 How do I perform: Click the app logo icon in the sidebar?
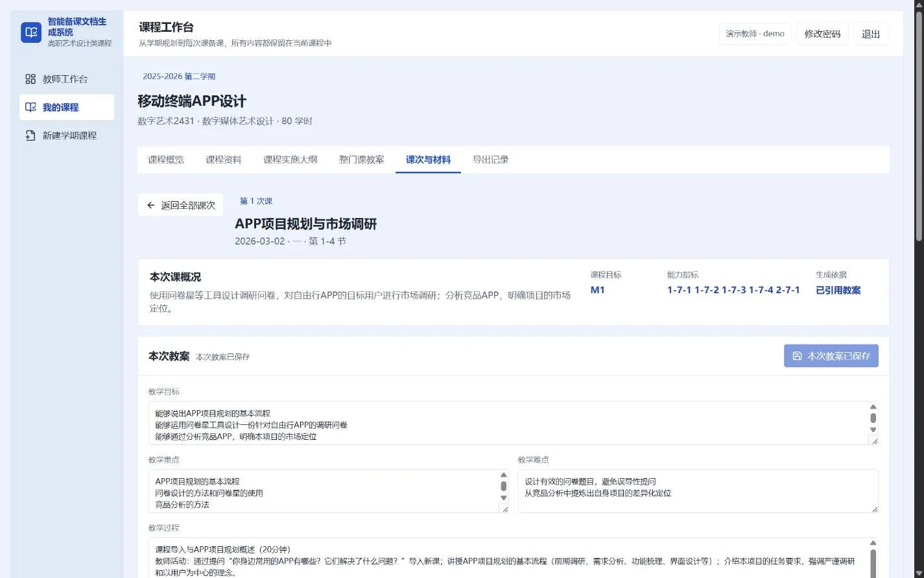pos(31,32)
